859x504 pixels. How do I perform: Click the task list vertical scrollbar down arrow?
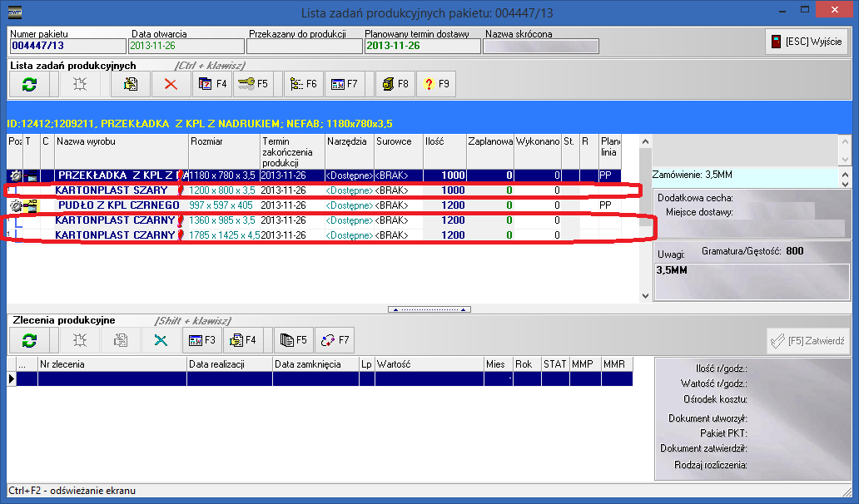coord(644,296)
